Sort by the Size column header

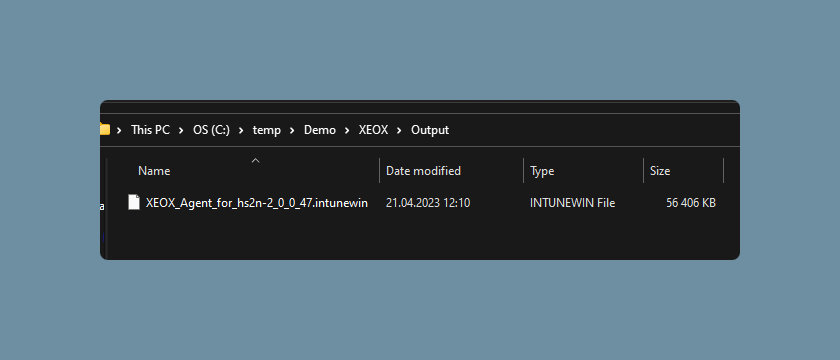[660, 171]
